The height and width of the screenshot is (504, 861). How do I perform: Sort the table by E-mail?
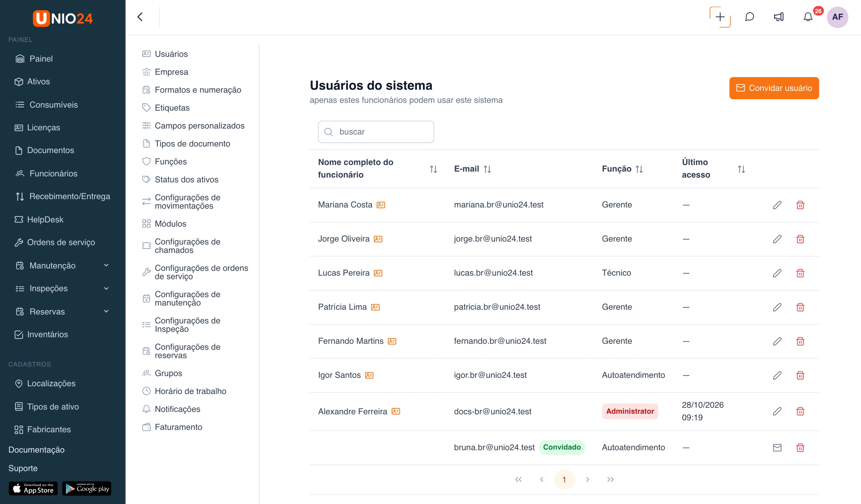[x=487, y=169]
